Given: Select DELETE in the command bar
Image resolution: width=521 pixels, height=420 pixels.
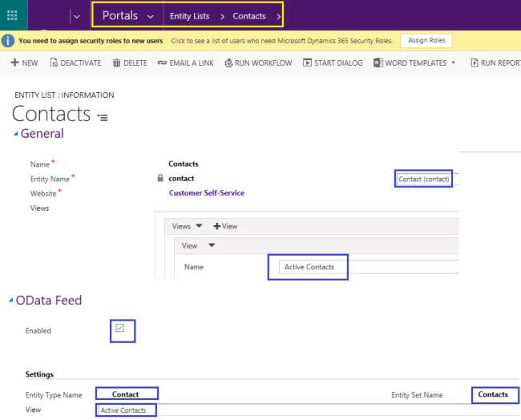Looking at the screenshot, I should point(130,63).
